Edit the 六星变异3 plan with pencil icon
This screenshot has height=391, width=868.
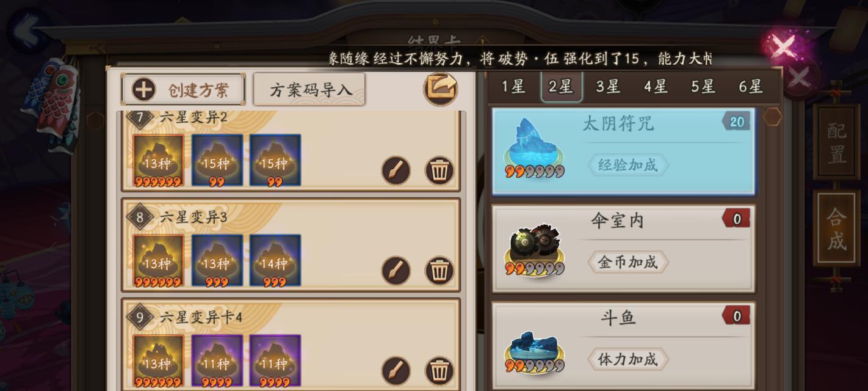click(x=396, y=271)
